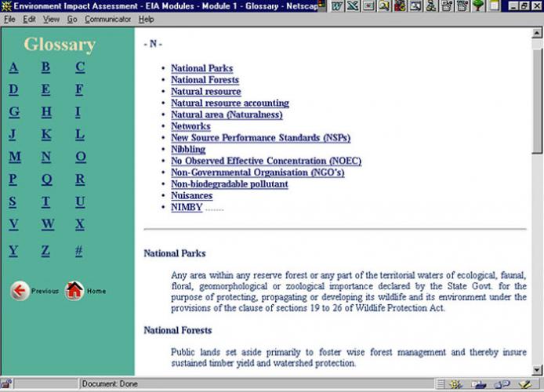Screen dimensions: 544x392
Task: Jump to glossary letter H
Action: point(46,112)
